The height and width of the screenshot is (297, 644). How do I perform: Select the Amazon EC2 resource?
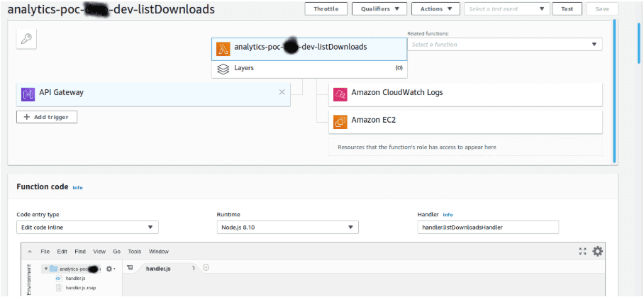[465, 122]
